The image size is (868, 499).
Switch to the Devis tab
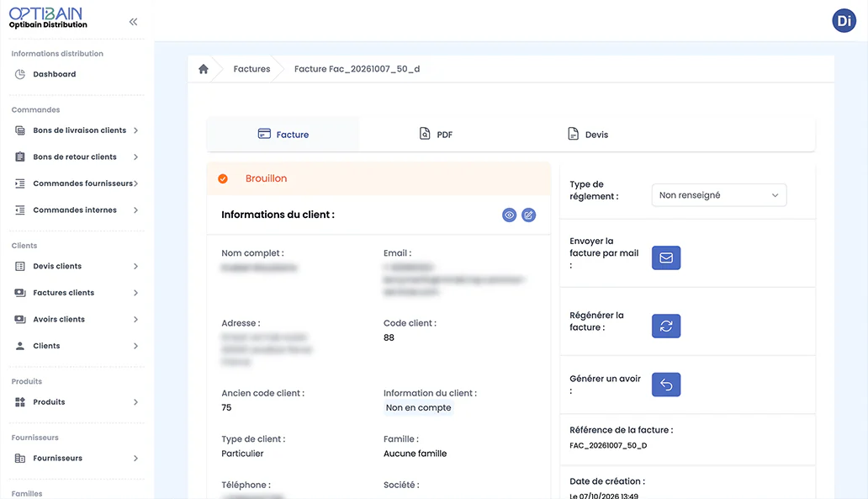[x=588, y=134]
